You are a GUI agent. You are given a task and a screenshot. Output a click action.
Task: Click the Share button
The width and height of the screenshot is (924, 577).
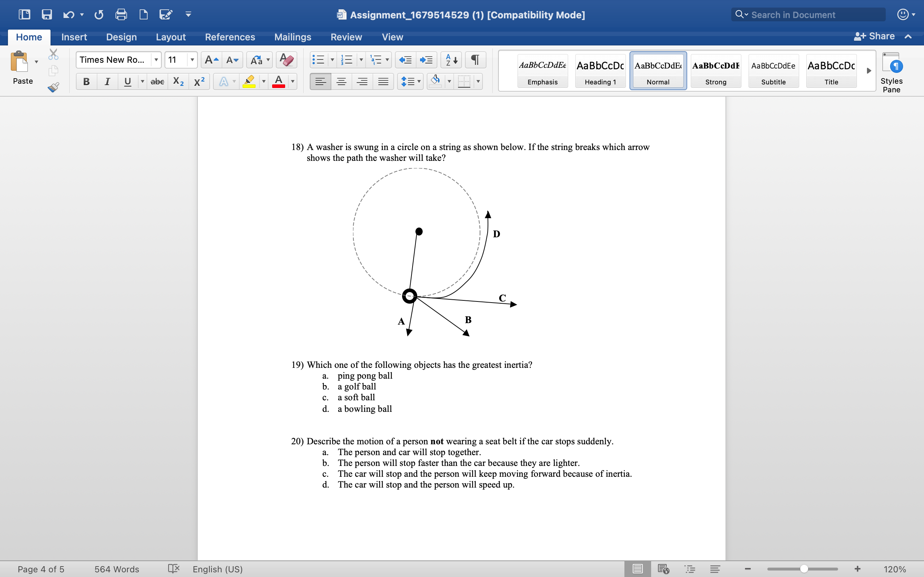(x=874, y=36)
